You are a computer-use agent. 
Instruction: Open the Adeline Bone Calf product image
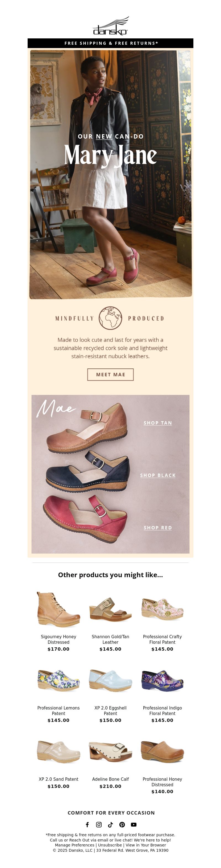click(x=110, y=751)
